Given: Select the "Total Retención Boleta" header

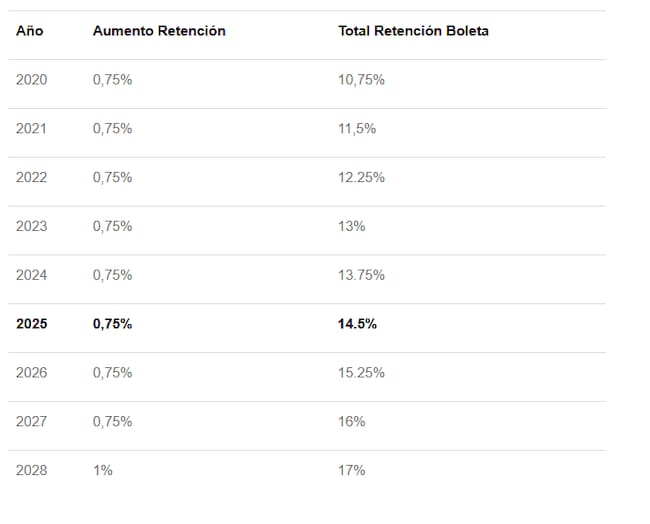Looking at the screenshot, I should tap(413, 31).
